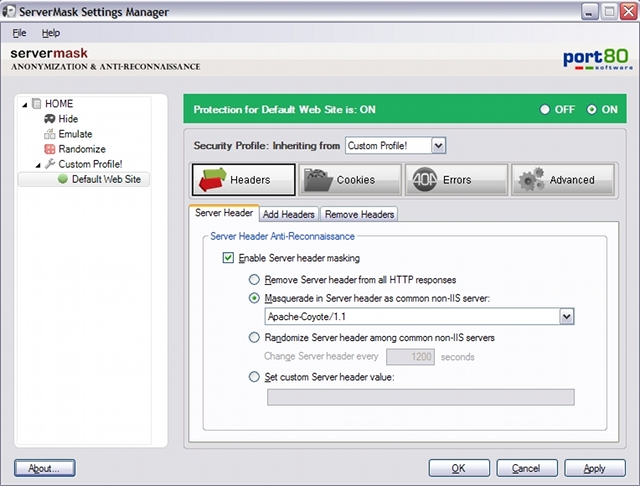Click the About... button
640x486 pixels.
pyautogui.click(x=44, y=468)
